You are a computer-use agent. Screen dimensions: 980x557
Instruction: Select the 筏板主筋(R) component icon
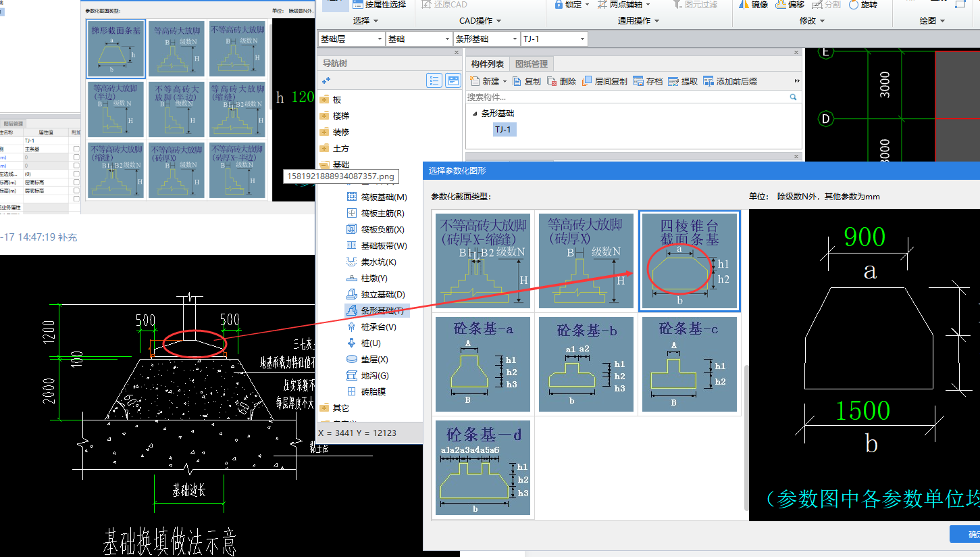coord(351,213)
